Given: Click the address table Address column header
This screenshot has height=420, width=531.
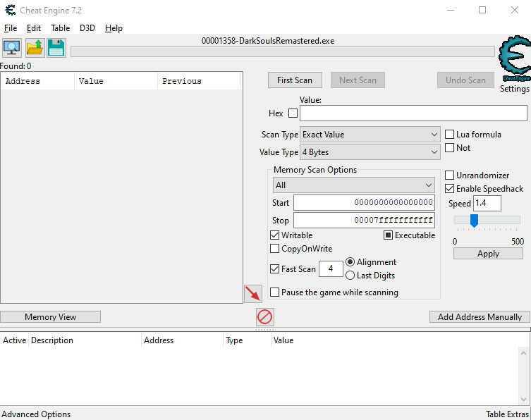Looking at the screenshot, I should [182, 340].
